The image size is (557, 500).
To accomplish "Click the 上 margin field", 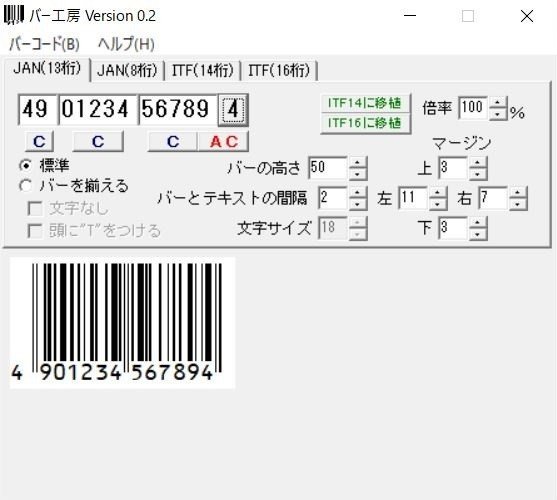I will click(453, 168).
